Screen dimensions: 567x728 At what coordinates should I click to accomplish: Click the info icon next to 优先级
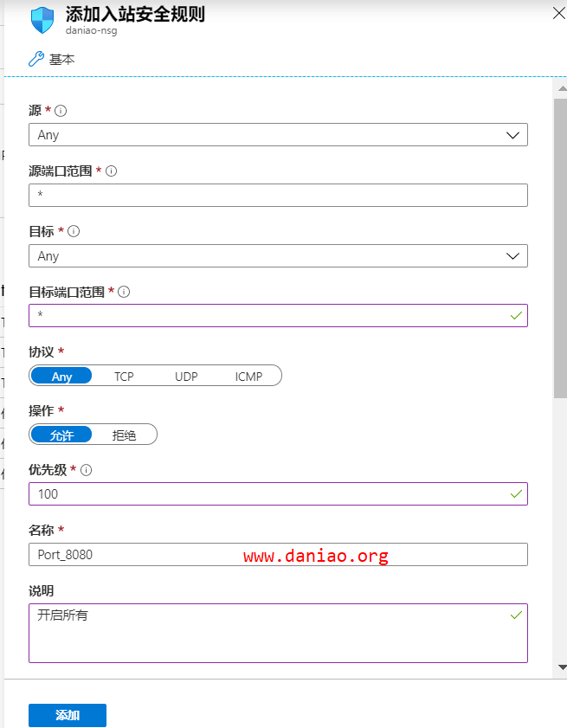click(x=86, y=470)
